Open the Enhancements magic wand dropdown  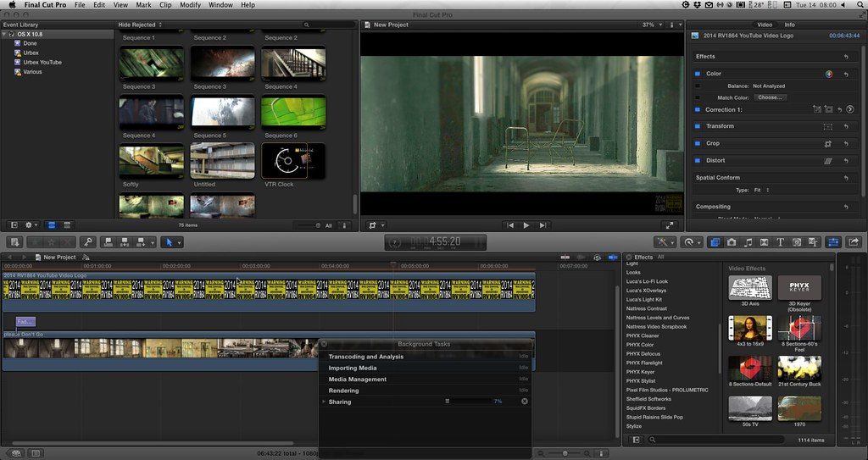tap(665, 242)
